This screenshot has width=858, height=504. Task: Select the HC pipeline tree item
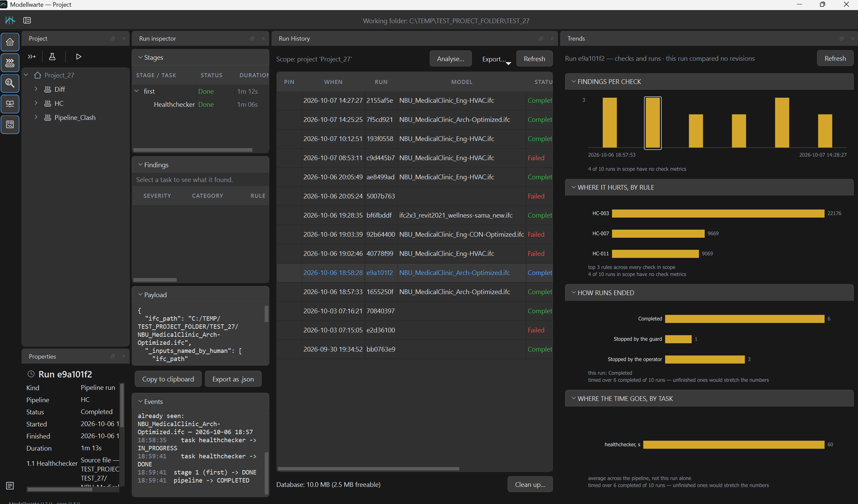click(59, 103)
